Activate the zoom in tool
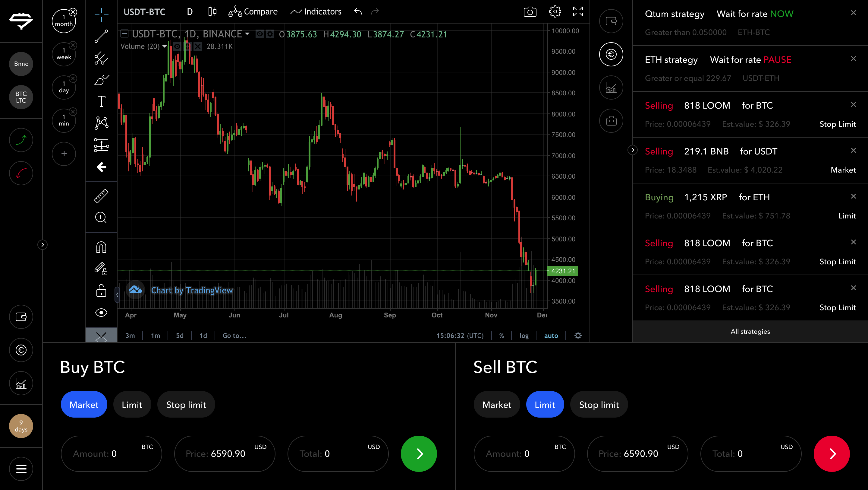Viewport: 868px width, 490px height. click(101, 218)
